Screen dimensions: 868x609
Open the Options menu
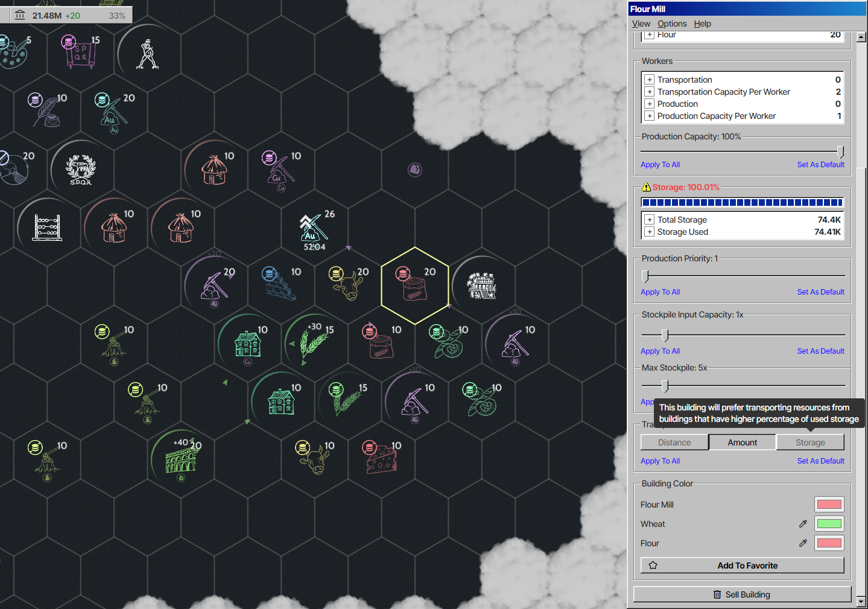click(x=672, y=24)
